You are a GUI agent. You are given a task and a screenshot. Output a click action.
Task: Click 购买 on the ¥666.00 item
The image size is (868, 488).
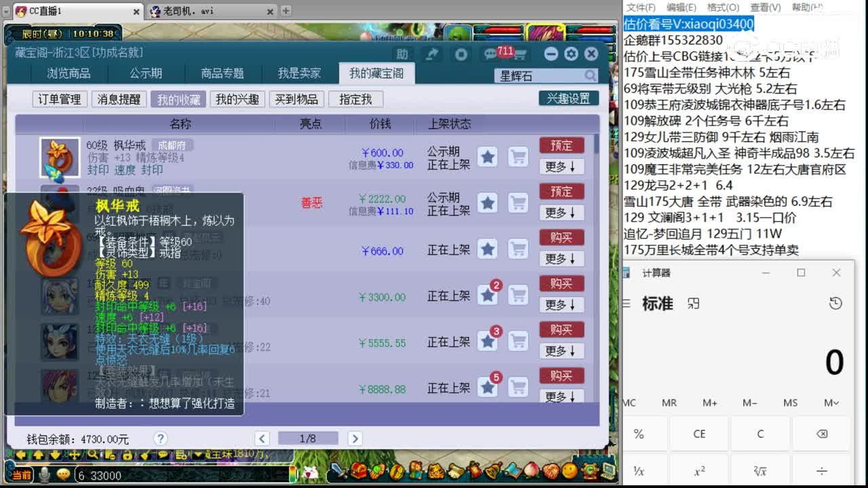561,237
